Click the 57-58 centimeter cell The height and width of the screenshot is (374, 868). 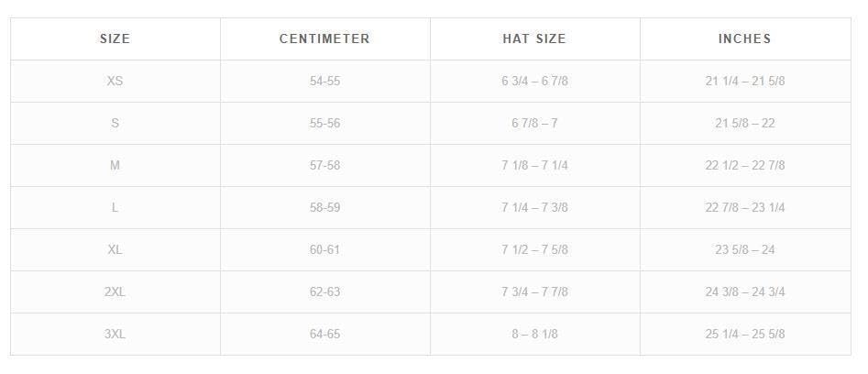pyautogui.click(x=324, y=165)
